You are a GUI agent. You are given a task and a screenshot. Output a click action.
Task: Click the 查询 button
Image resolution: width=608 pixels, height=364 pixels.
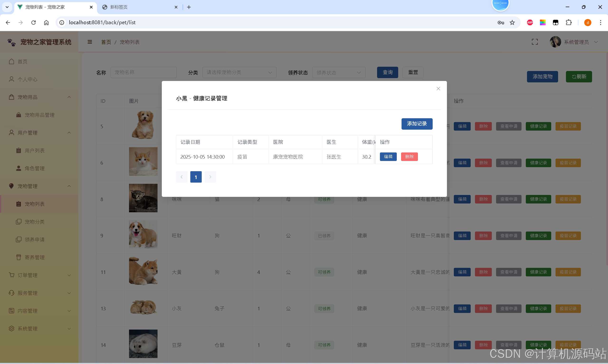click(388, 72)
